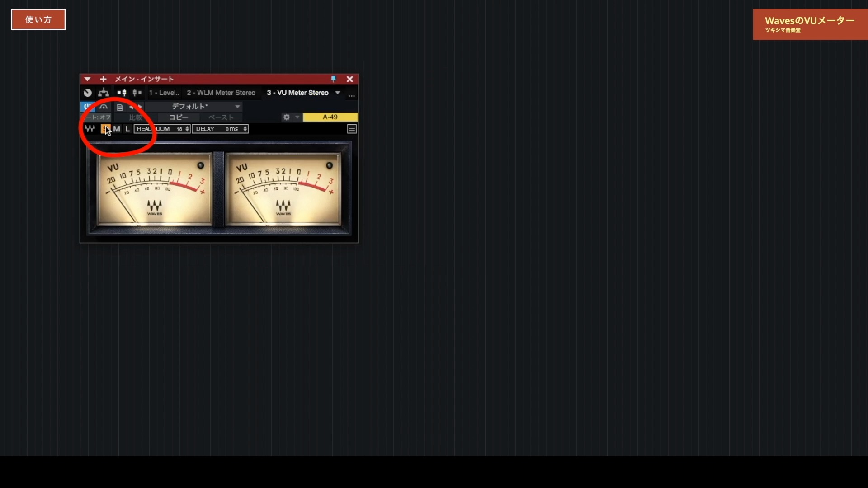Open the preset file icon

(x=120, y=107)
